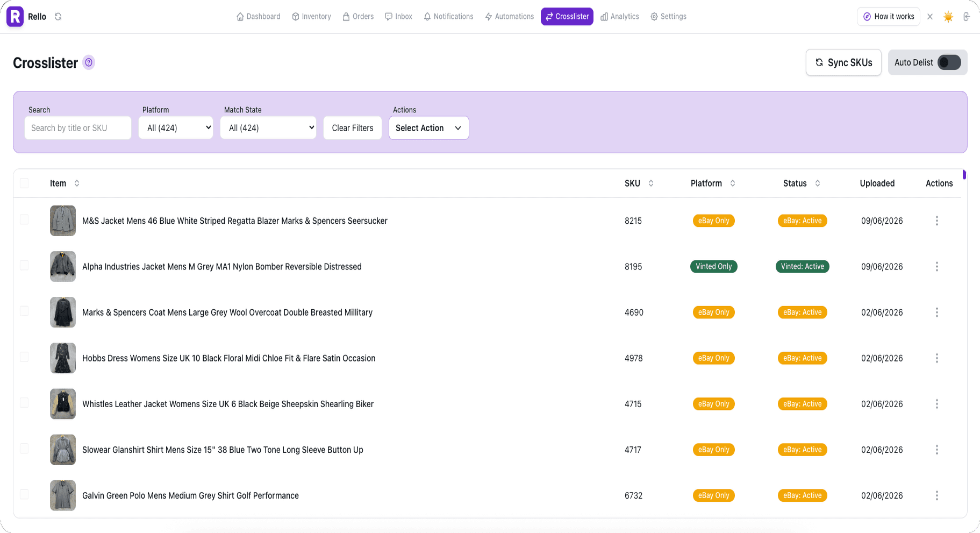The height and width of the screenshot is (533, 980).
Task: Sort by Item column arrows
Action: 77,183
